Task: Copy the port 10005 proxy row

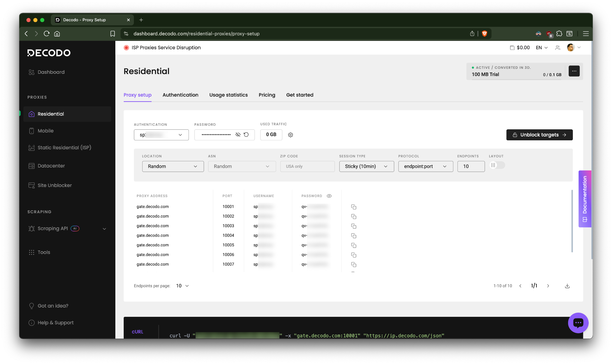Action: click(x=354, y=245)
